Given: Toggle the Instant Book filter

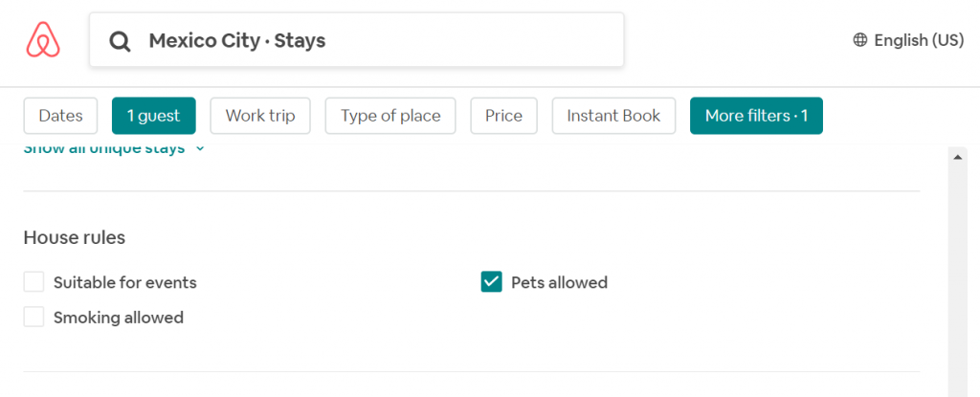Looking at the screenshot, I should pyautogui.click(x=613, y=116).
